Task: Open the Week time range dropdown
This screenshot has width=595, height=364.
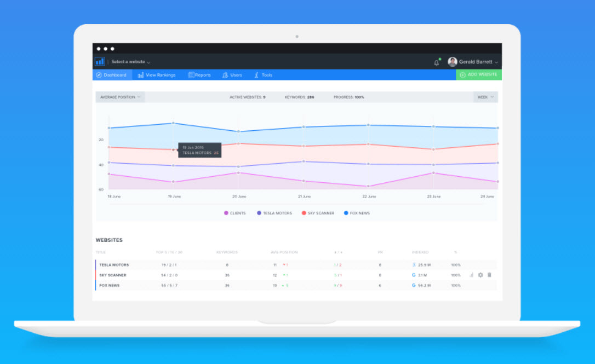Action: (485, 97)
